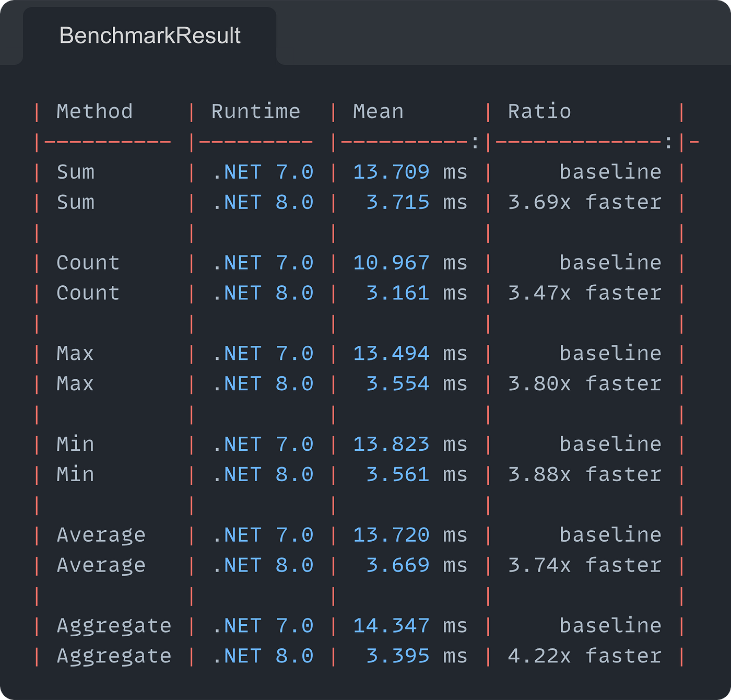Click the Mean column header
The width and height of the screenshot is (731, 700).
click(x=378, y=111)
